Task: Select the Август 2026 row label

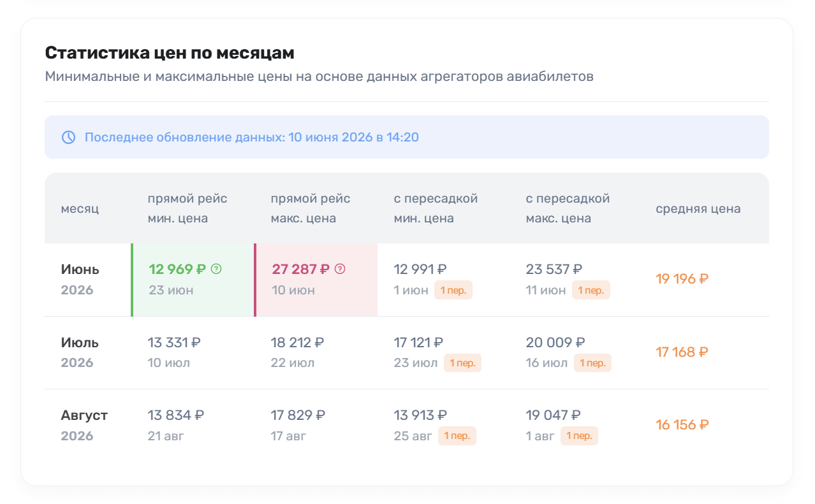Action: pyautogui.click(x=85, y=426)
